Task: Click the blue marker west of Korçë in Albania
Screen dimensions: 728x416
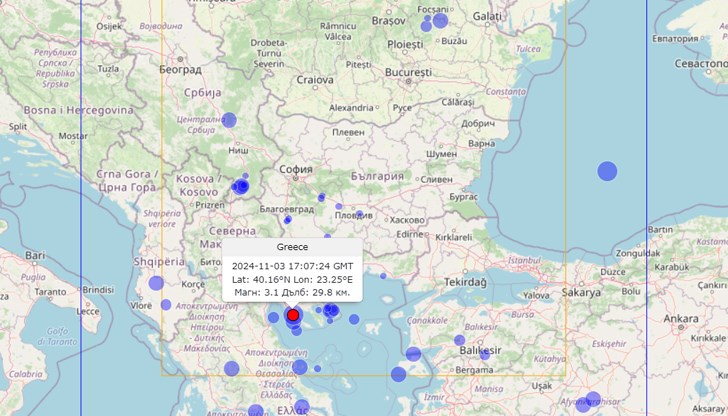Action: [156, 283]
